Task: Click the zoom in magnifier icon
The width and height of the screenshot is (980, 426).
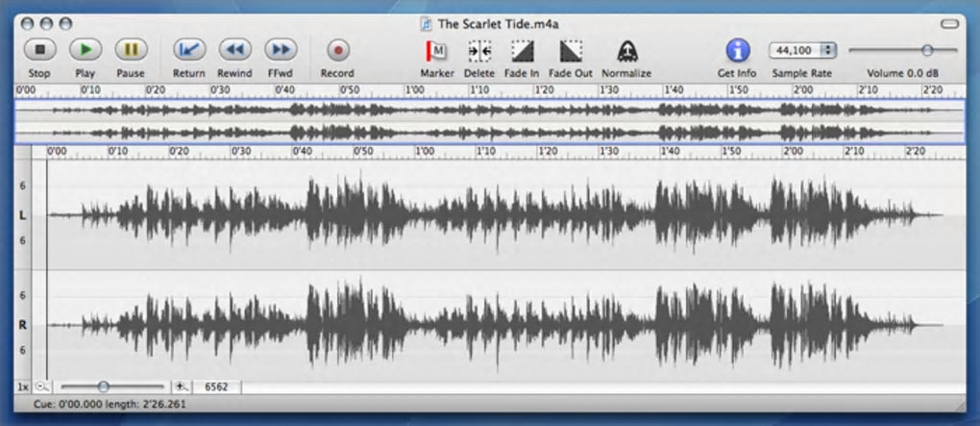Action: tap(181, 387)
